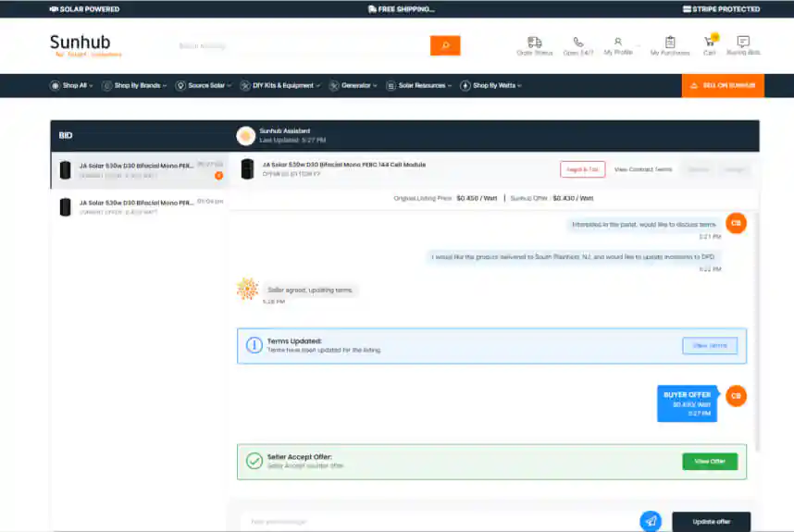The height and width of the screenshot is (532, 794).
Task: Click the last faded button in product header row
Action: tap(733, 169)
